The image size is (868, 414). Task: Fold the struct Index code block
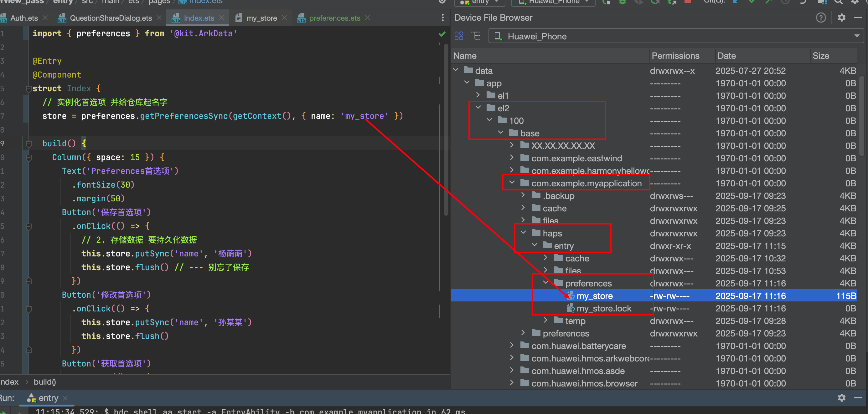(x=28, y=88)
